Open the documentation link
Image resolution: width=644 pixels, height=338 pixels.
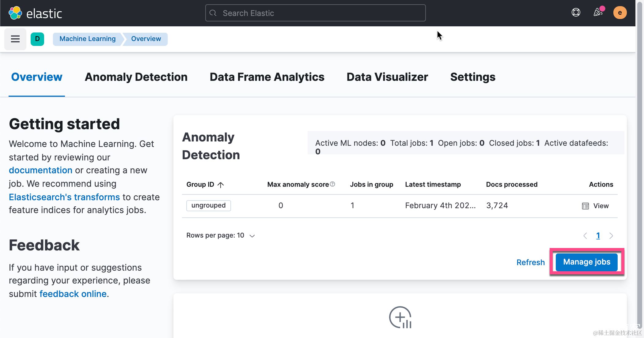[40, 170]
